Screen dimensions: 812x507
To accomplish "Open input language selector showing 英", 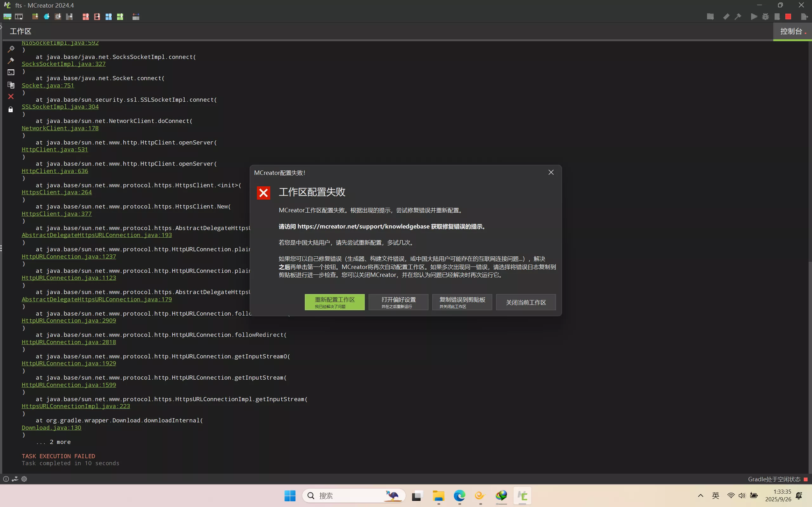I will point(715,496).
